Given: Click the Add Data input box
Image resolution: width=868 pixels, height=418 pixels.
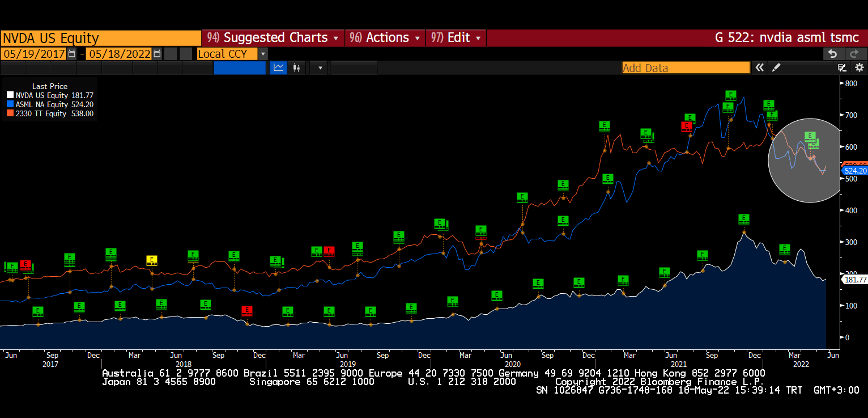Looking at the screenshot, I should [x=686, y=67].
